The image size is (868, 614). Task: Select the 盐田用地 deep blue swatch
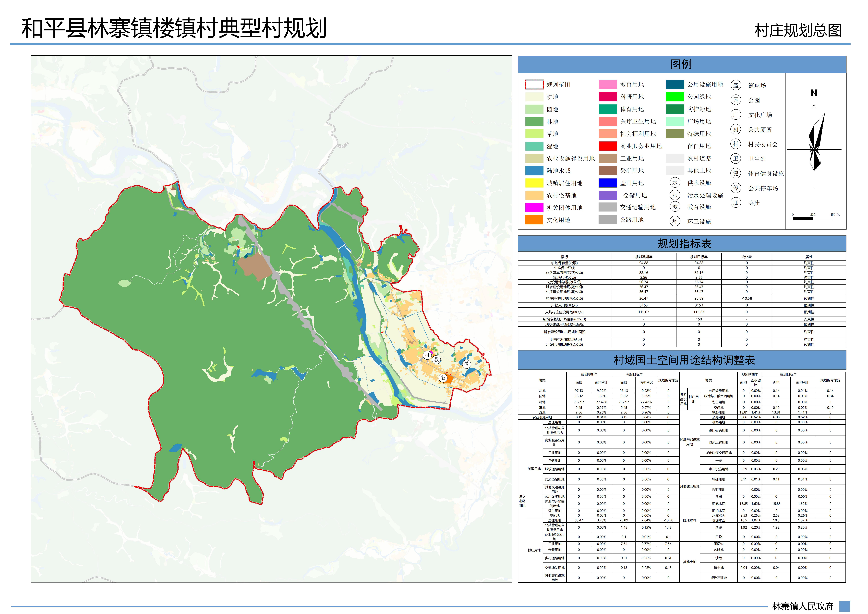[608, 183]
